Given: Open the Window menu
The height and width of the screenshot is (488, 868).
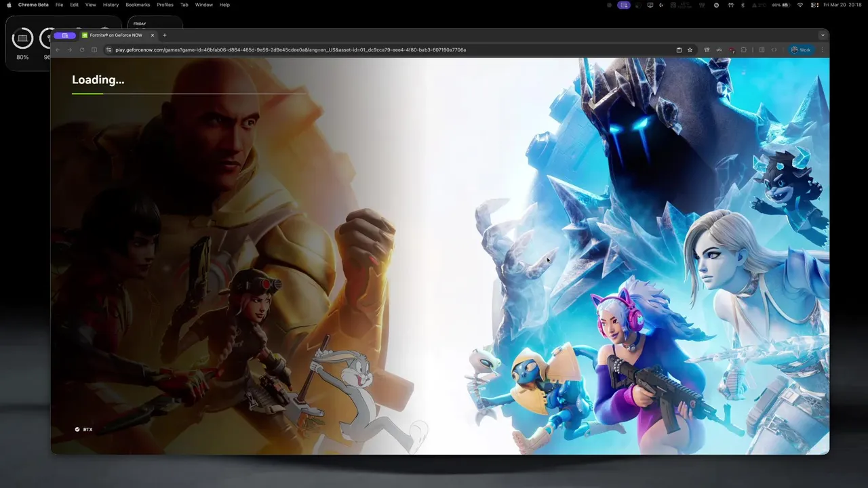Looking at the screenshot, I should 204,5.
